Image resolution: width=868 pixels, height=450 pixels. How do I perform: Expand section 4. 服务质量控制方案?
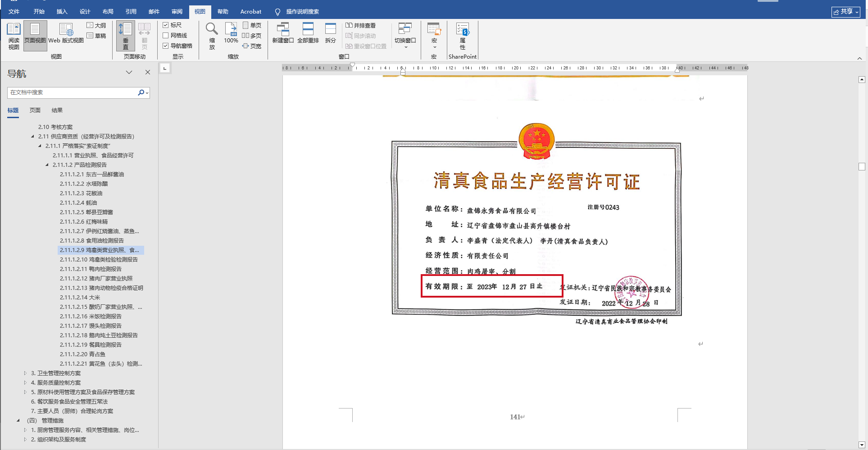pos(25,383)
